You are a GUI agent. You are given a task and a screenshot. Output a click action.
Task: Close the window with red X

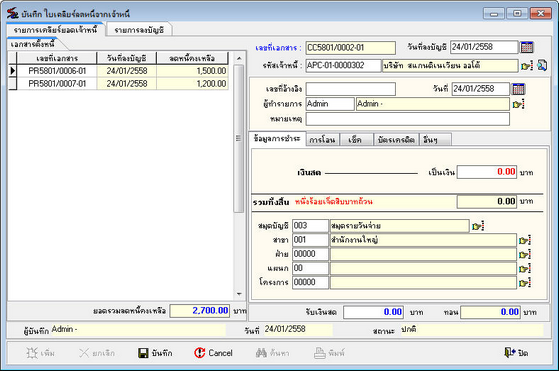tap(540, 14)
